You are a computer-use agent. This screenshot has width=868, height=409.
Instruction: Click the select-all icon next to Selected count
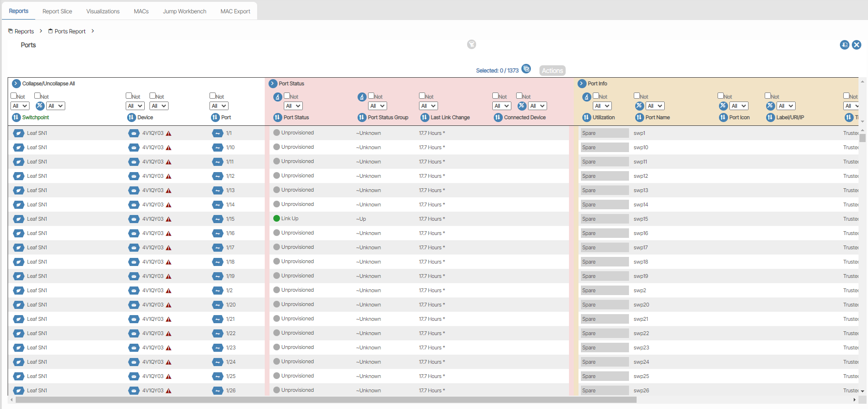pos(526,69)
